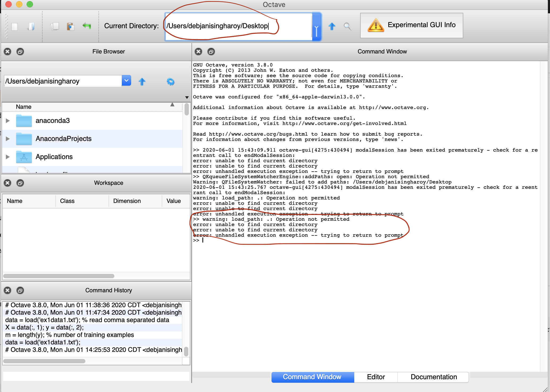This screenshot has height=392, width=550.
Task: Expand the anaconda3 folder
Action: [8, 121]
